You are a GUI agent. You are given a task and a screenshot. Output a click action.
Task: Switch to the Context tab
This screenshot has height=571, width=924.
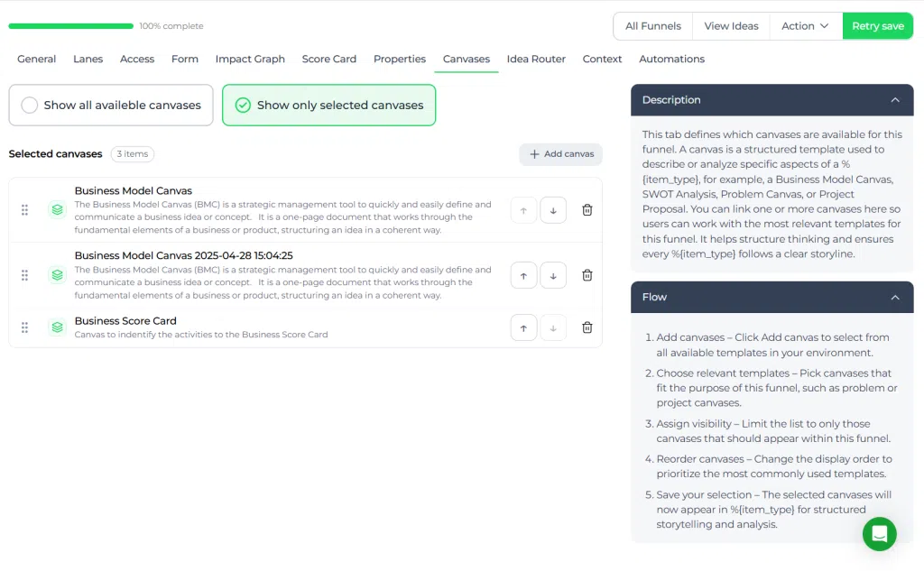click(602, 59)
